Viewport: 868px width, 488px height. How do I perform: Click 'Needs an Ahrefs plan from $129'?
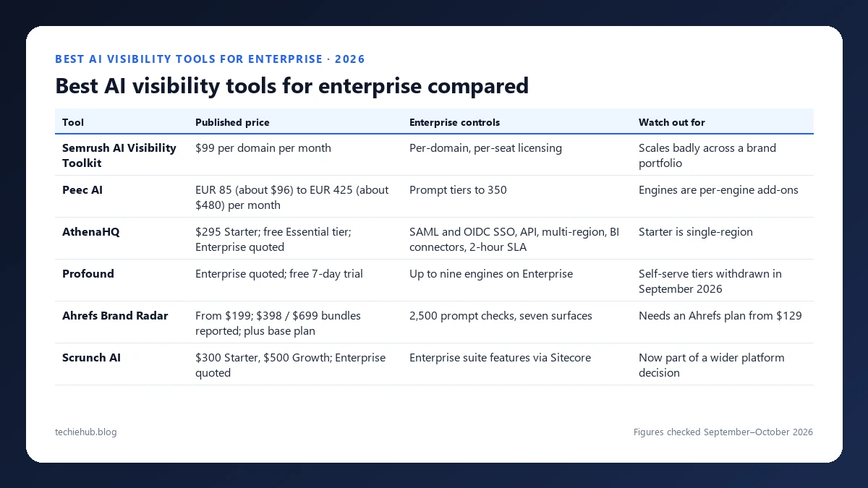pos(720,316)
